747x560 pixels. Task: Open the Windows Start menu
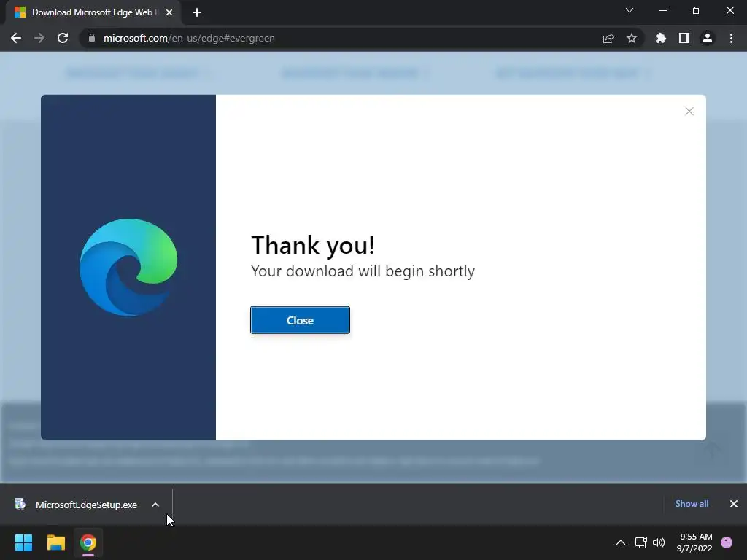(23, 542)
